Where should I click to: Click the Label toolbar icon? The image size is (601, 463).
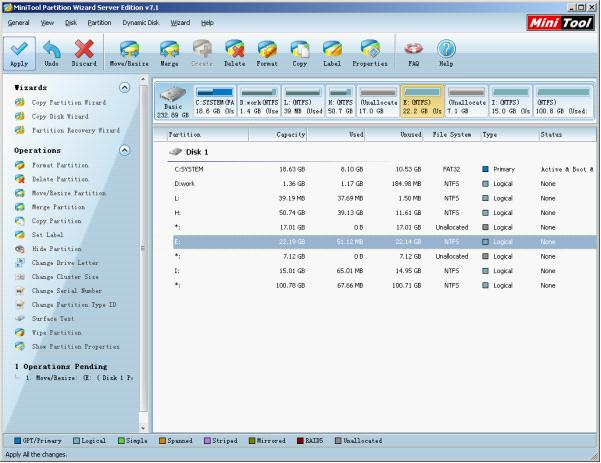tap(332, 53)
